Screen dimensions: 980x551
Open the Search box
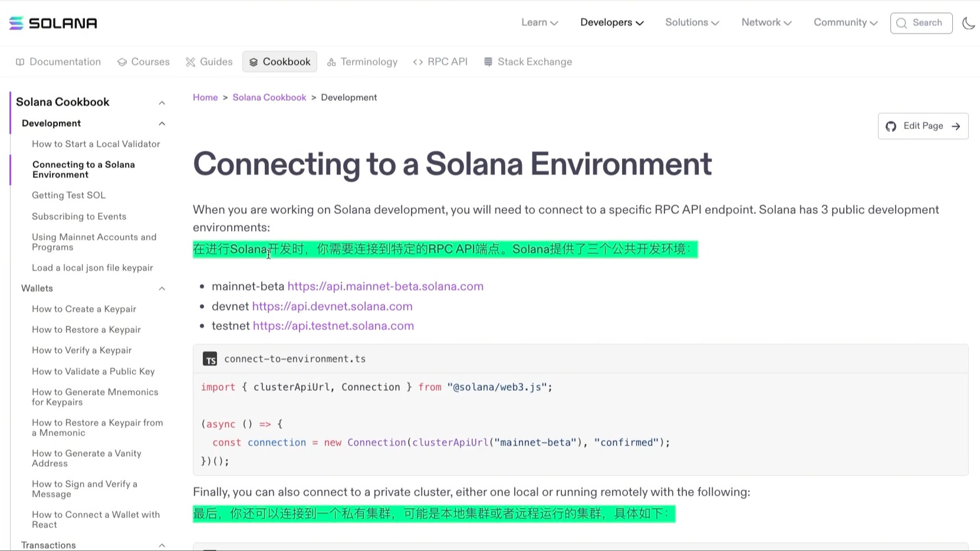point(921,23)
